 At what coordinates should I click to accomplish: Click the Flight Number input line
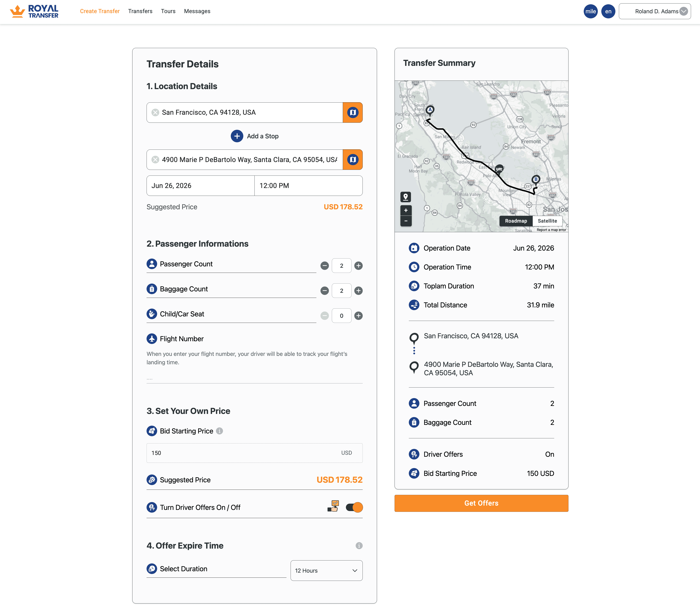[254, 378]
